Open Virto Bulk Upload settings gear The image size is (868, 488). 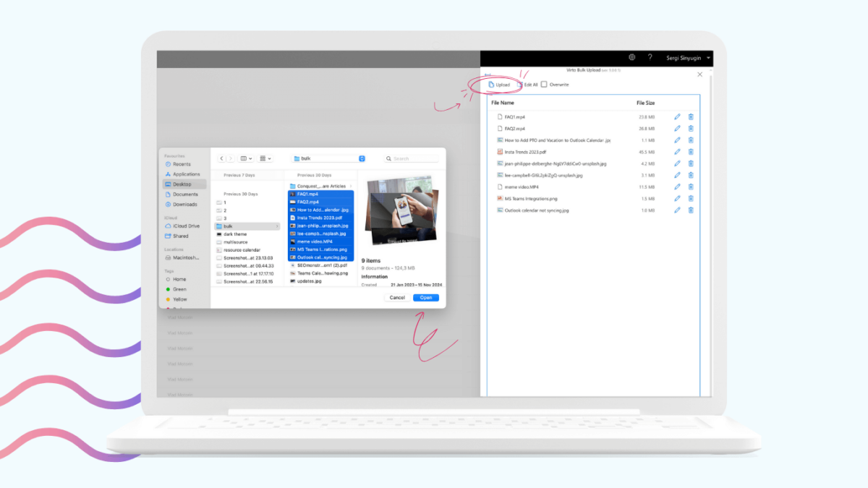point(631,58)
